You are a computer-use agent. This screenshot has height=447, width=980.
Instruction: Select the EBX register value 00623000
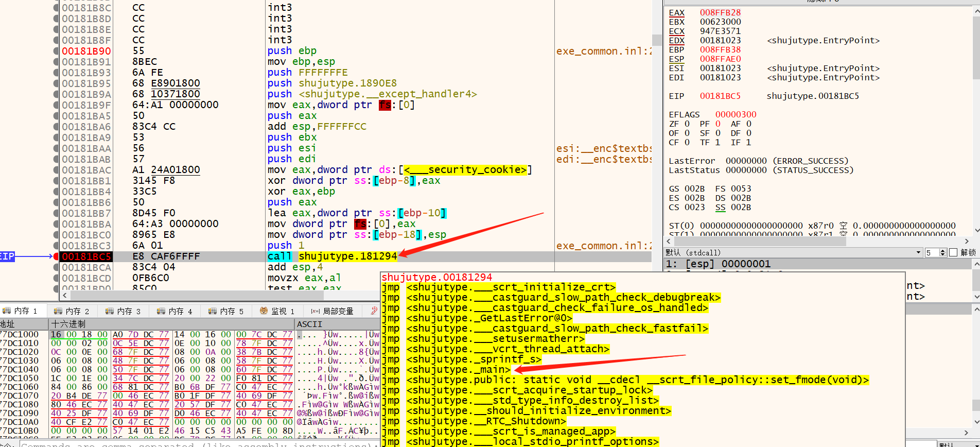[720, 22]
